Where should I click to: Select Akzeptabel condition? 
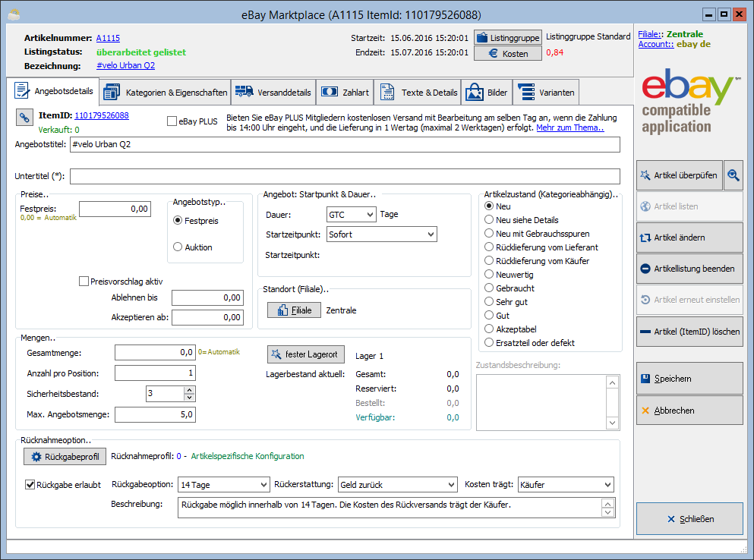coord(489,329)
